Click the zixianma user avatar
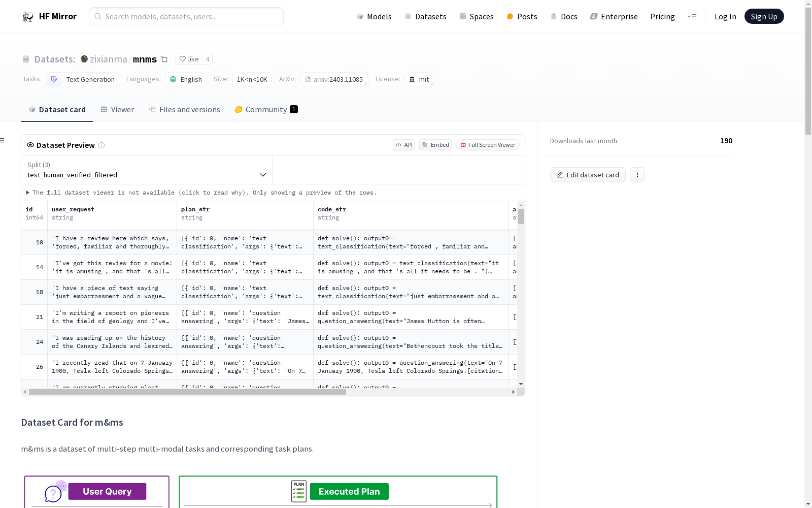The width and height of the screenshot is (812, 508). point(84,59)
